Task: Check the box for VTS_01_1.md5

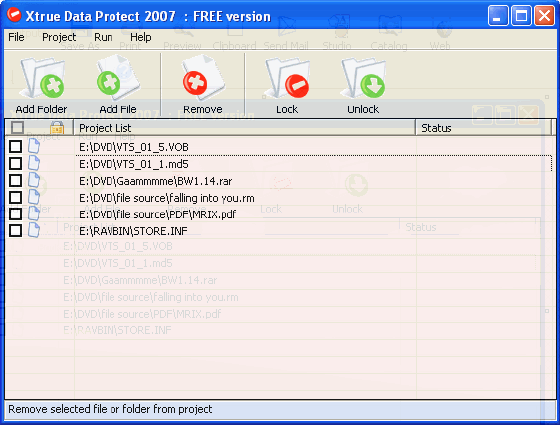Action: coord(15,163)
